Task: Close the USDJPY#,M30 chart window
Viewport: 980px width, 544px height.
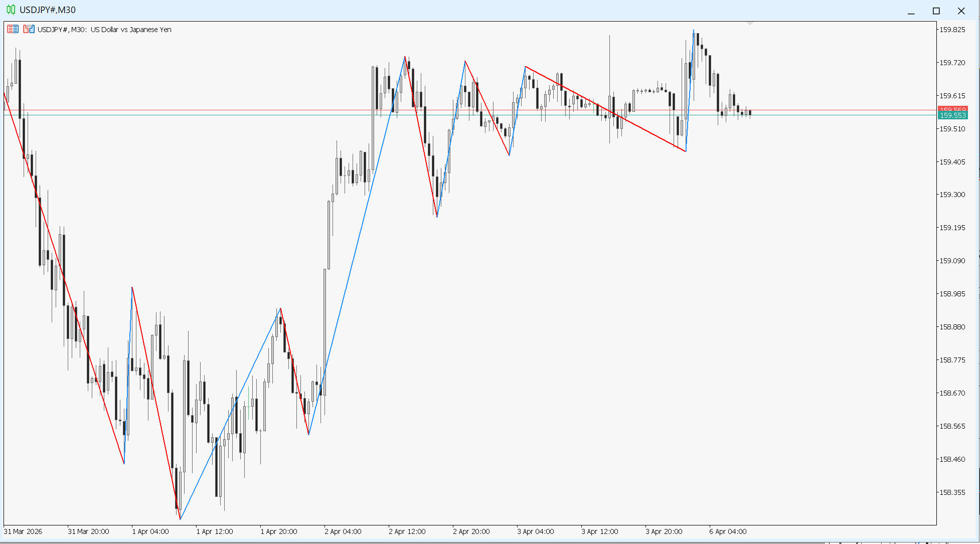Action: pos(961,11)
